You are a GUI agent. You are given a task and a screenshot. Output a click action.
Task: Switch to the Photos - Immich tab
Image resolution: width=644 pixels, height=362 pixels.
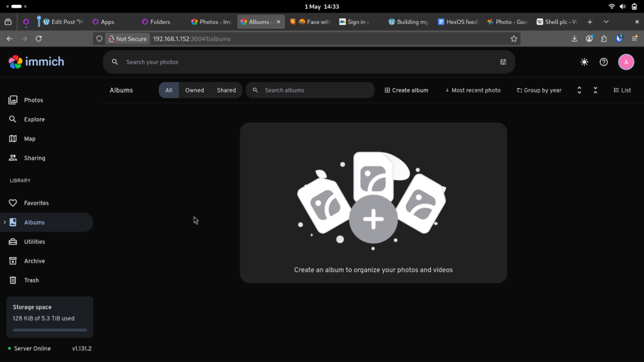[211, 22]
